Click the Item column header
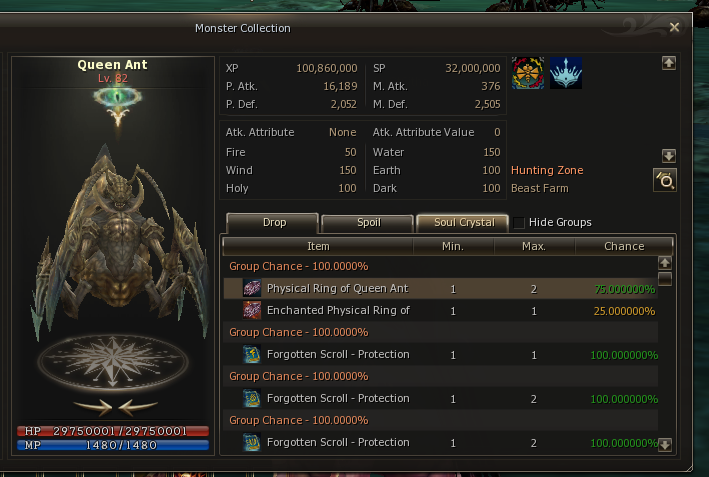Screen dimensions: 709x477 [318, 246]
